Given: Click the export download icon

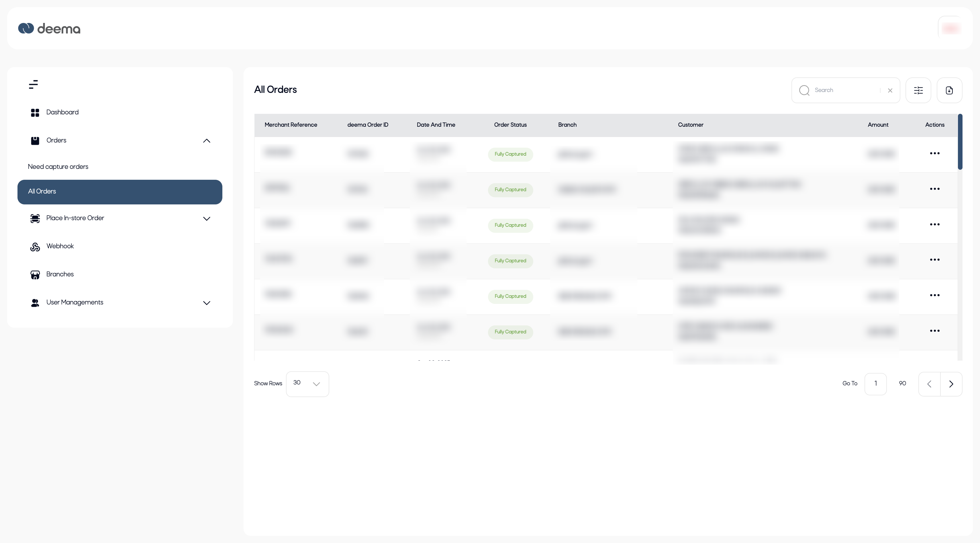Looking at the screenshot, I should click(949, 90).
